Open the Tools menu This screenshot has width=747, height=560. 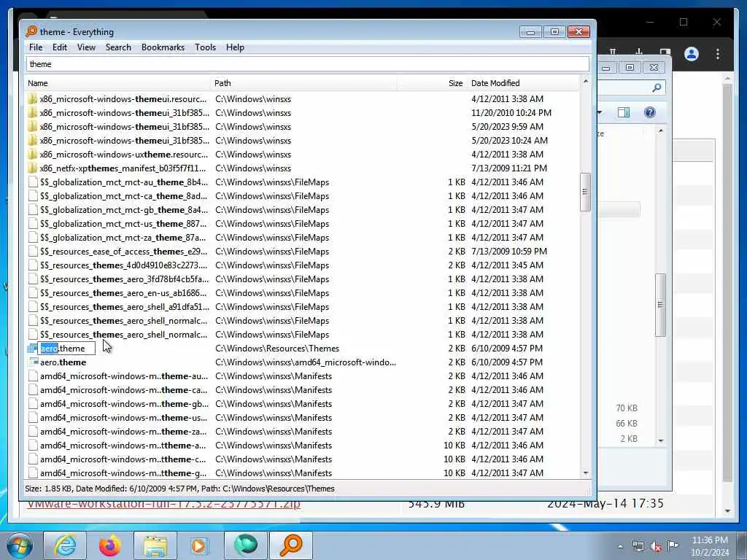click(205, 47)
